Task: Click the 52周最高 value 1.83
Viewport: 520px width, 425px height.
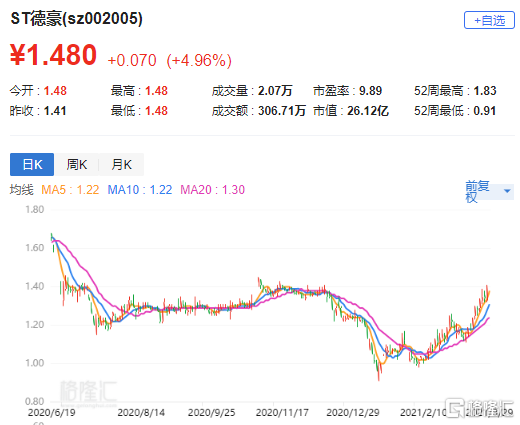Action: click(x=485, y=91)
